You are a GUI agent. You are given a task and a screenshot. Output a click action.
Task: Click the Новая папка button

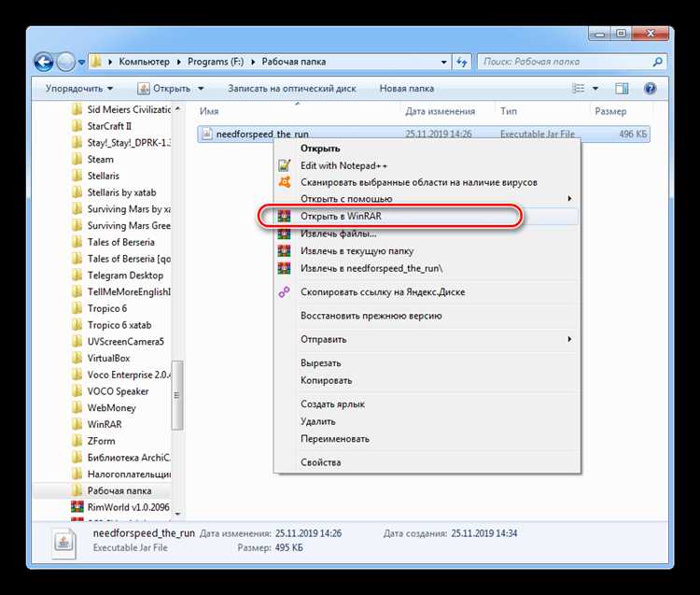406,89
